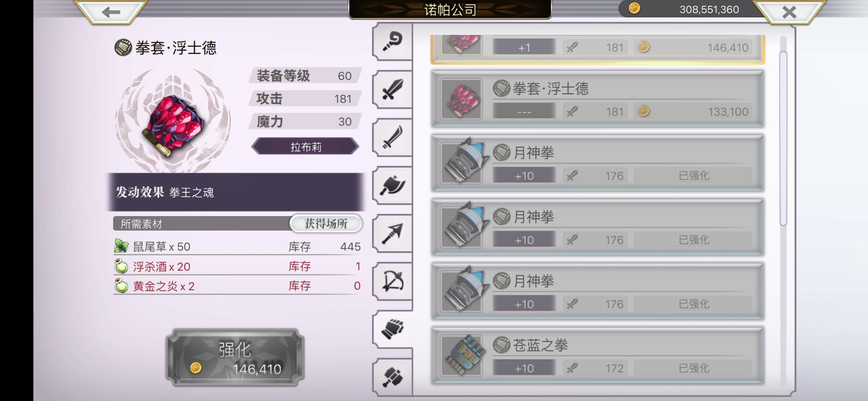Select the 苍蓝之拳 list entry
868x401 pixels.
[597, 356]
